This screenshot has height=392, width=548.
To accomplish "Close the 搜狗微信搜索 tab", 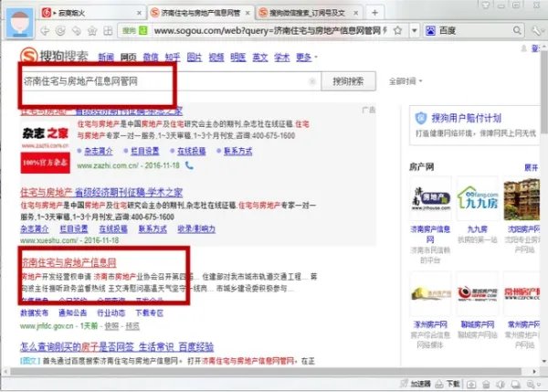I will [356, 14].
